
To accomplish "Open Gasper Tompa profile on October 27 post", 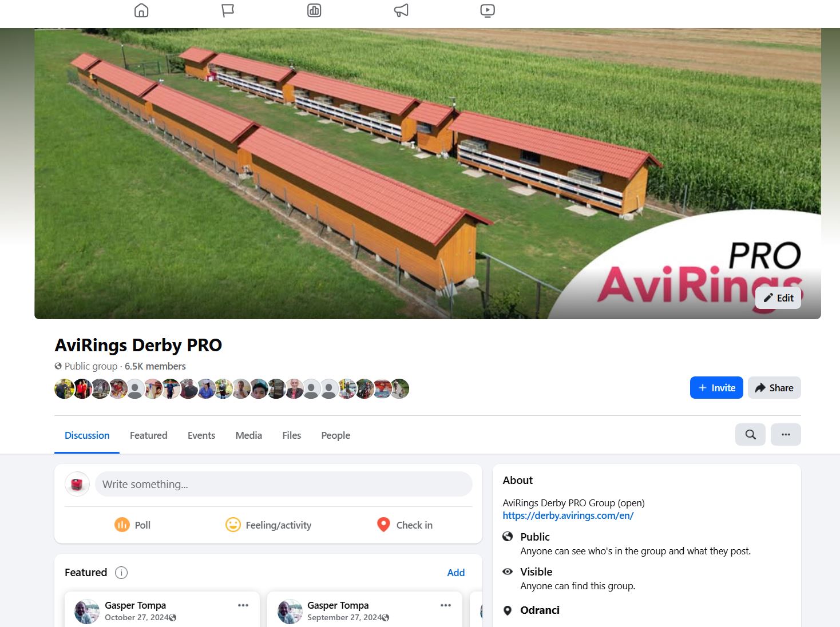I will point(135,605).
